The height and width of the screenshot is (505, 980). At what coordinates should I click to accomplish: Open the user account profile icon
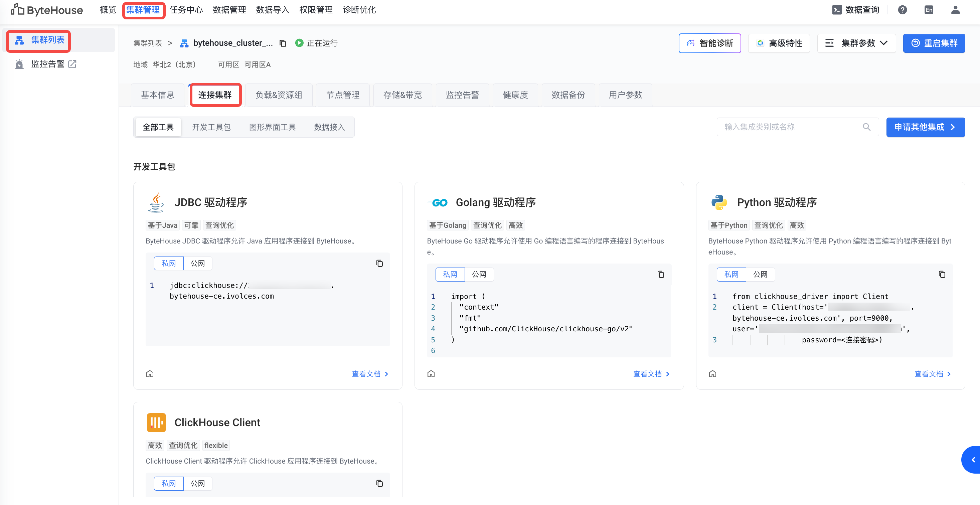[x=955, y=10]
